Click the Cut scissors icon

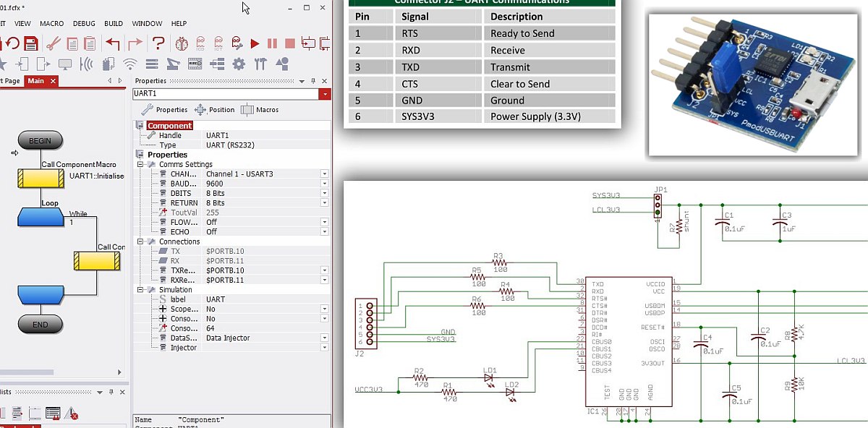[54, 43]
